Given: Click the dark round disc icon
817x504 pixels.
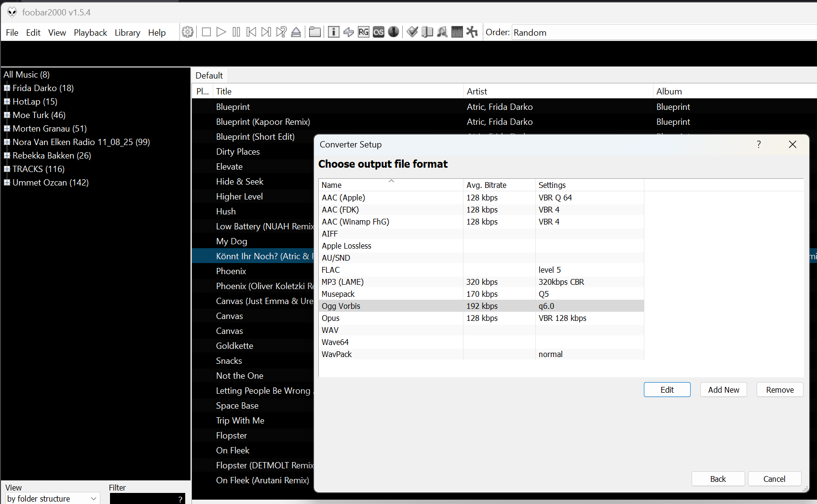Looking at the screenshot, I should [394, 32].
